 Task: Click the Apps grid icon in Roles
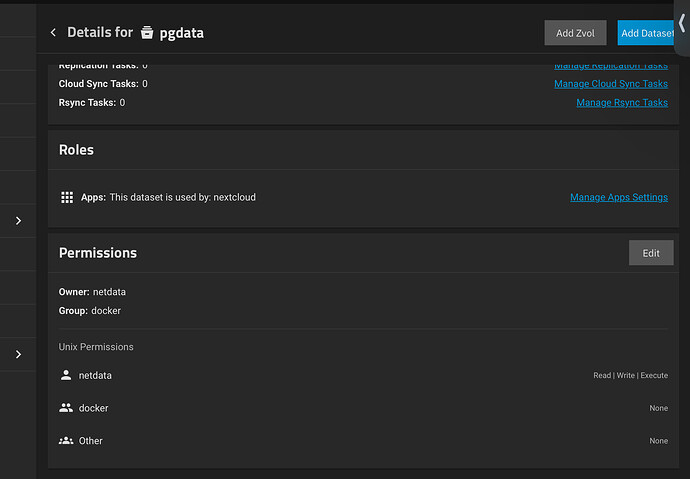(x=67, y=197)
